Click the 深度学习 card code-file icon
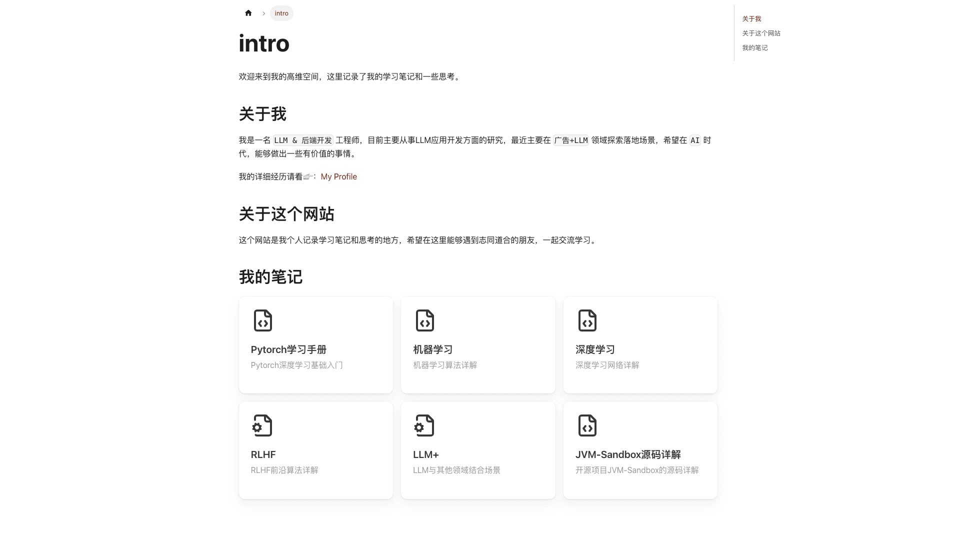 [x=587, y=320]
